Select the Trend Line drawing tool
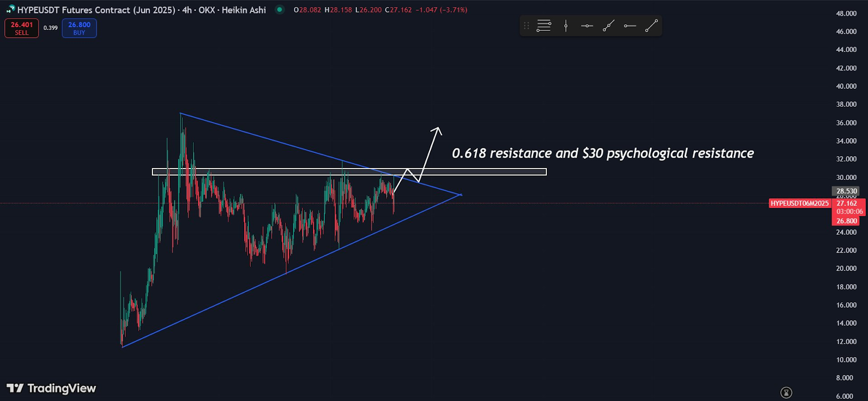This screenshot has height=401, width=868. (651, 25)
